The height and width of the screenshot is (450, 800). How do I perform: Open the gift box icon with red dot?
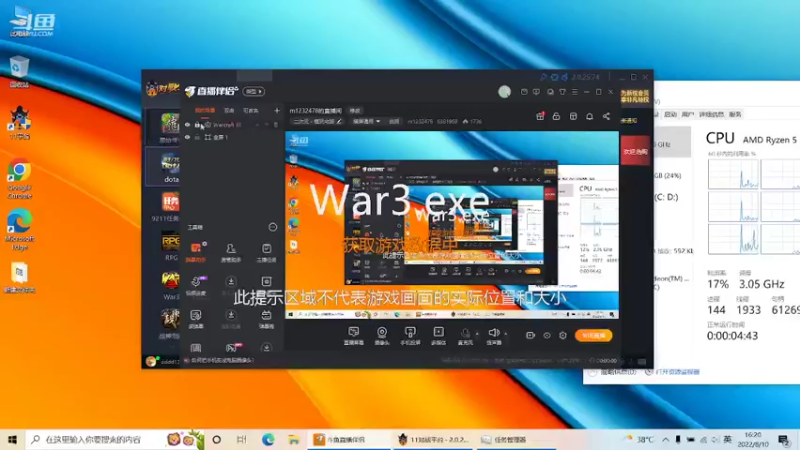[x=540, y=116]
